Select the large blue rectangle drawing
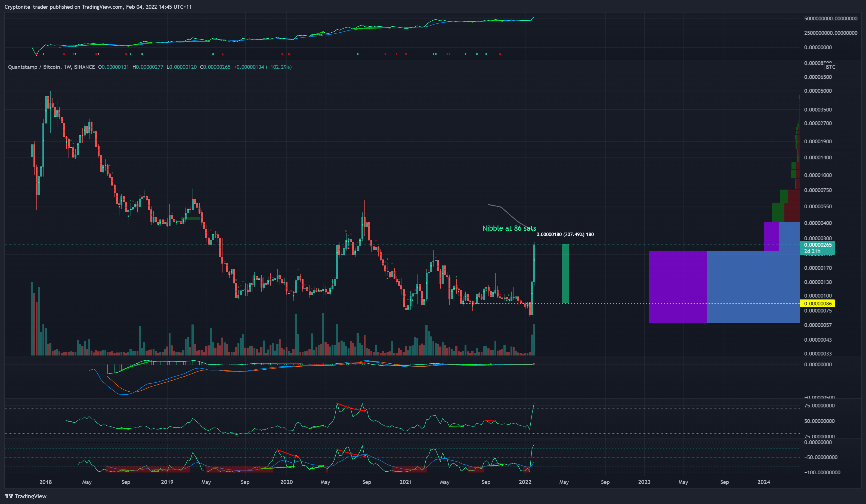Screen dimensions: 866x504 point(753,287)
